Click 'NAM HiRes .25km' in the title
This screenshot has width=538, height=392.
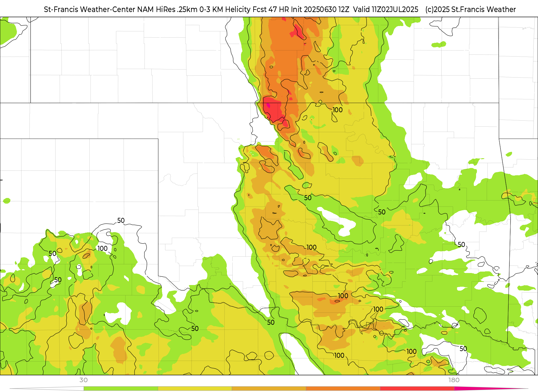167,10
